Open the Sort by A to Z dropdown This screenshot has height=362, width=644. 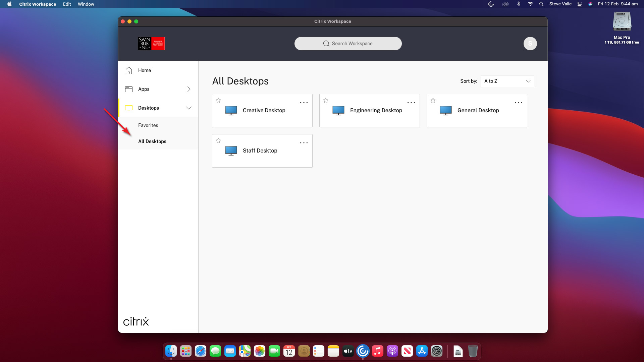[x=507, y=81]
